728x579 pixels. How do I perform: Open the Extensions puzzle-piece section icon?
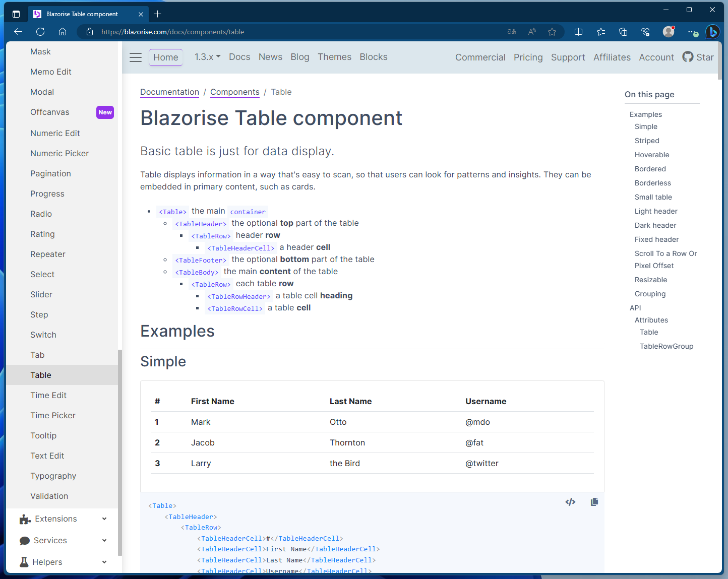tap(25, 519)
